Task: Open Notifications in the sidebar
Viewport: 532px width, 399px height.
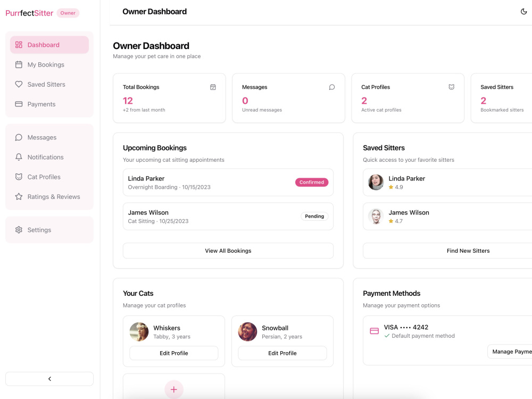Action: [x=49, y=157]
